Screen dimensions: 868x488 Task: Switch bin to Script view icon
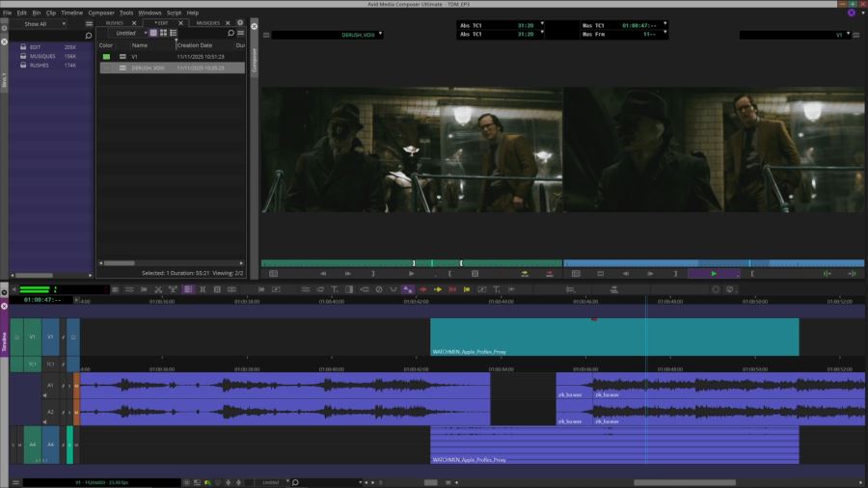[174, 33]
